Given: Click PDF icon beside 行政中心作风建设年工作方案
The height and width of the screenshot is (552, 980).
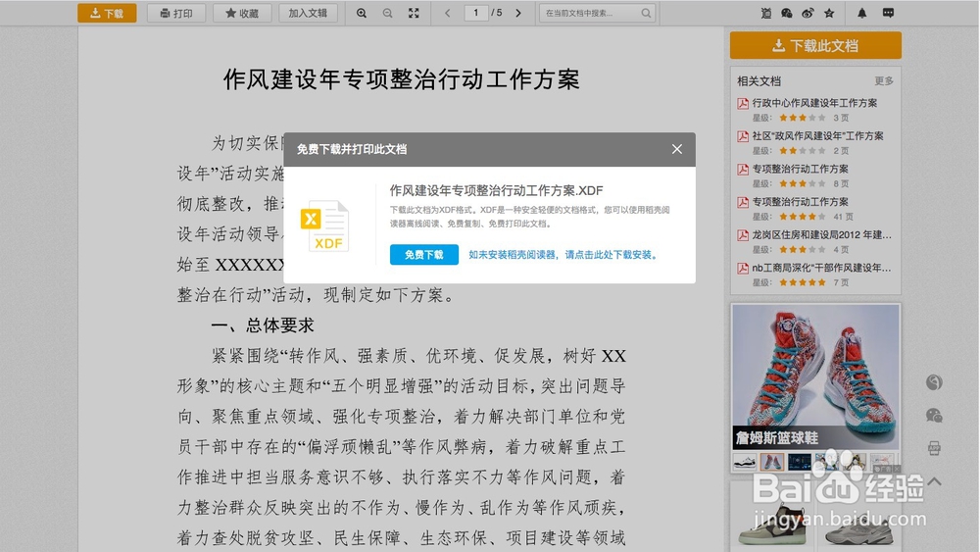Looking at the screenshot, I should click(x=743, y=103).
